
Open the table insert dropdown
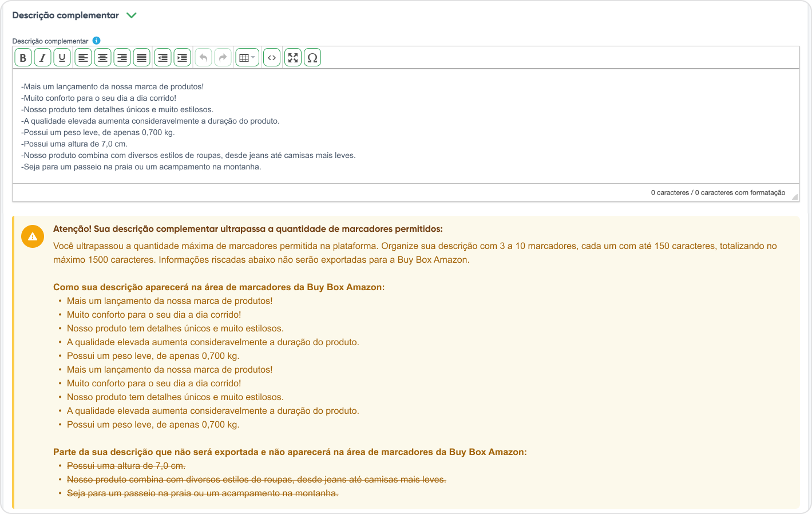(247, 58)
